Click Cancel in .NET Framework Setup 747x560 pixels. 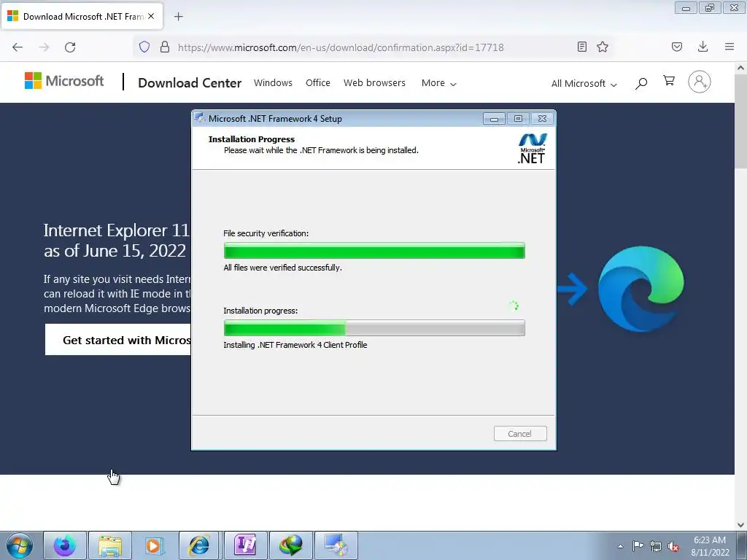tap(519, 434)
